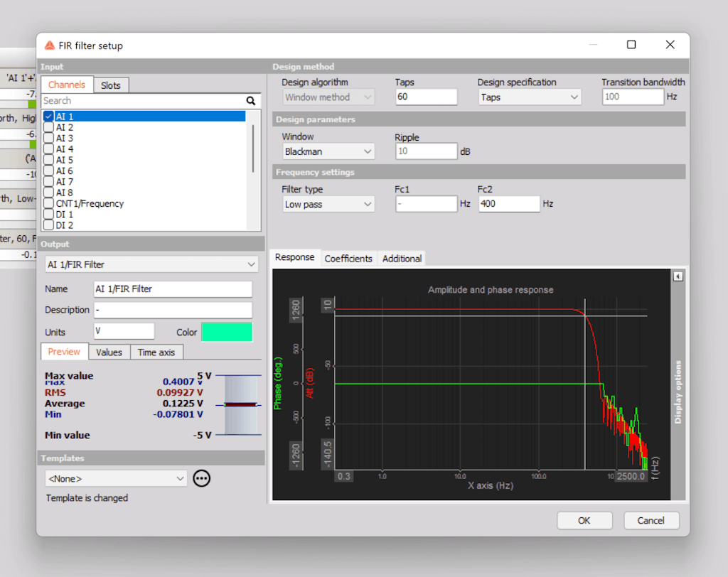Screen dimensions: 728x577
Task: Click the FIR filter setup app icon
Action: (50, 45)
